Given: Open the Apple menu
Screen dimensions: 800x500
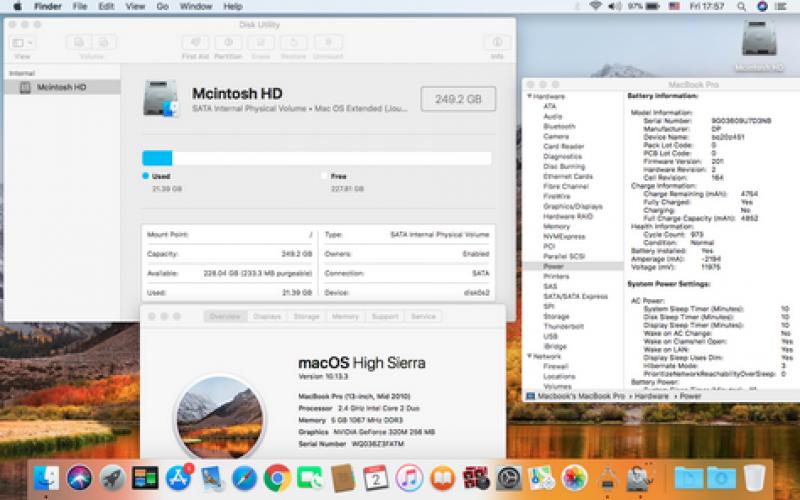Looking at the screenshot, I should coord(17,7).
